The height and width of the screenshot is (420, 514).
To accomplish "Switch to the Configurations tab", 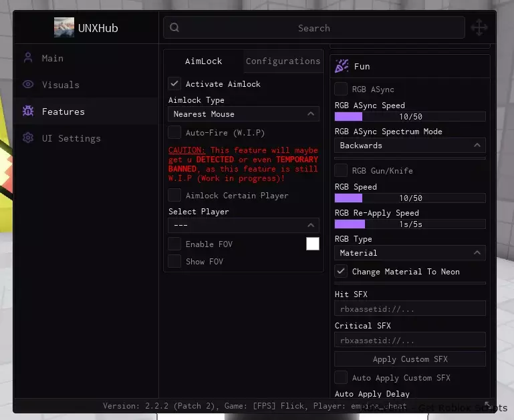I will pyautogui.click(x=283, y=61).
